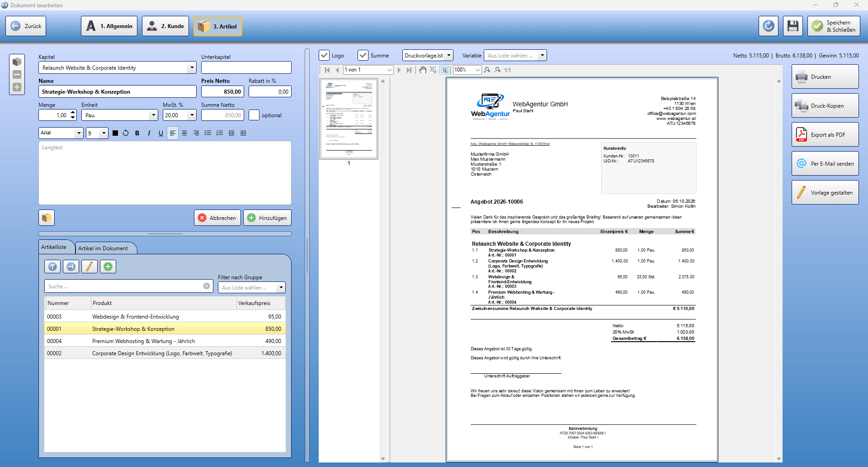Select the page 1 thumbnail
868x467 pixels.
click(x=349, y=119)
